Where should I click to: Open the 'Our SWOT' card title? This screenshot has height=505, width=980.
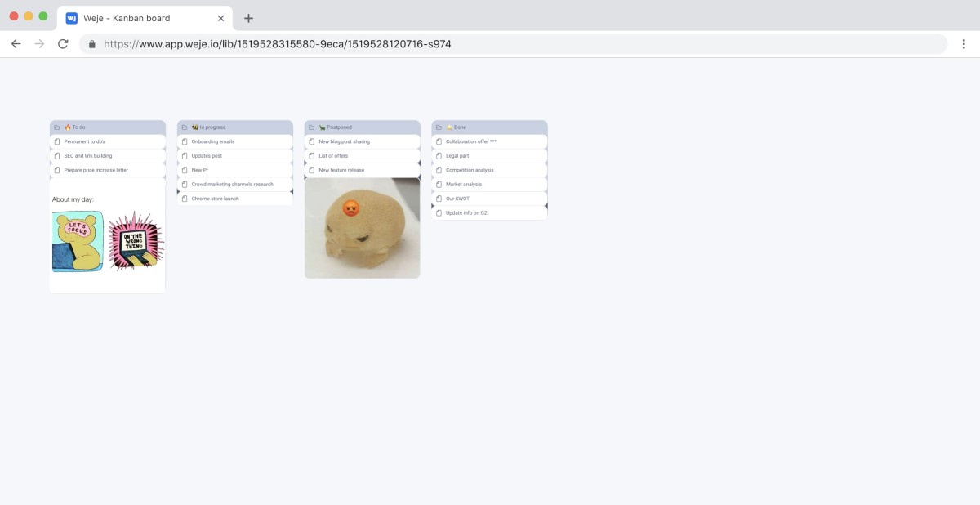point(458,199)
